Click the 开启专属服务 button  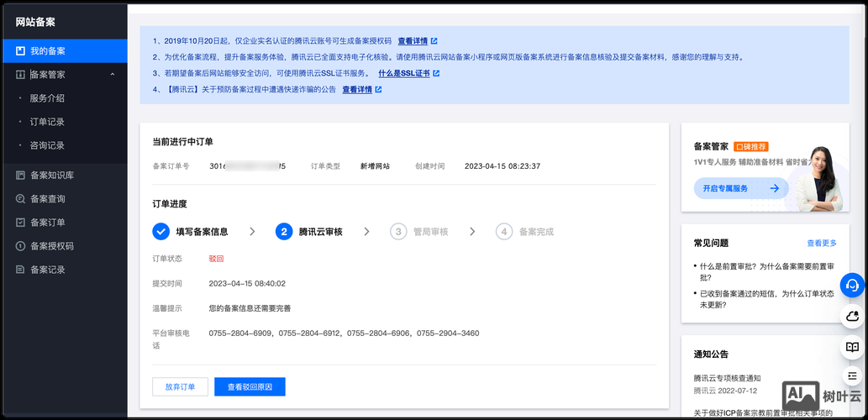(x=741, y=188)
